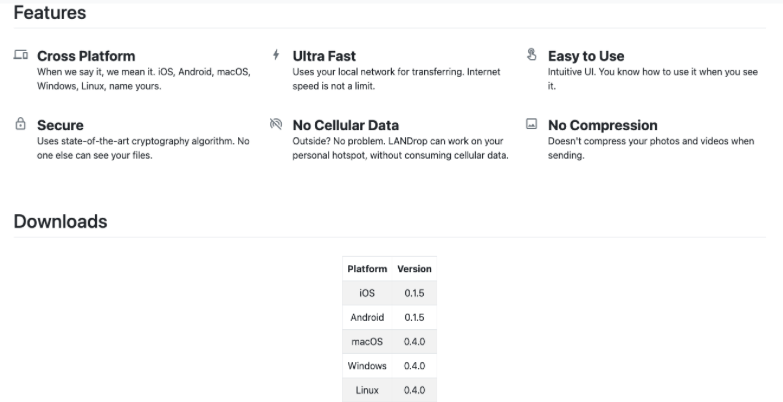Click the No Compression feature title
The height and width of the screenshot is (402, 783).
pos(602,126)
